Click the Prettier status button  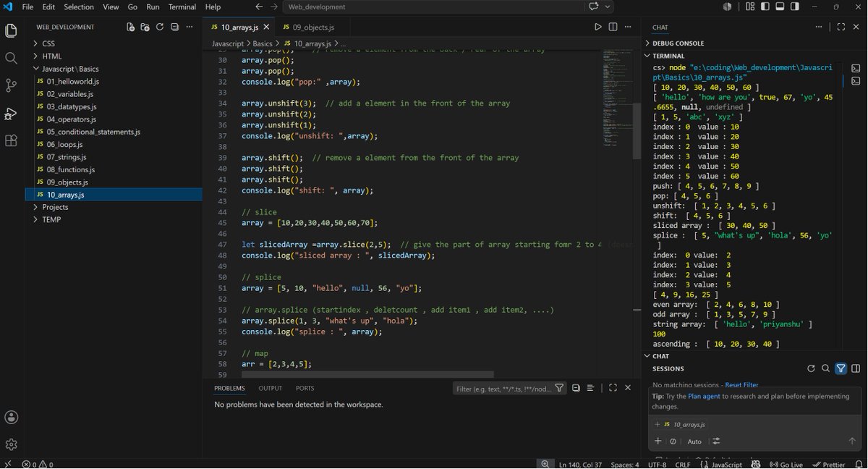click(x=829, y=464)
